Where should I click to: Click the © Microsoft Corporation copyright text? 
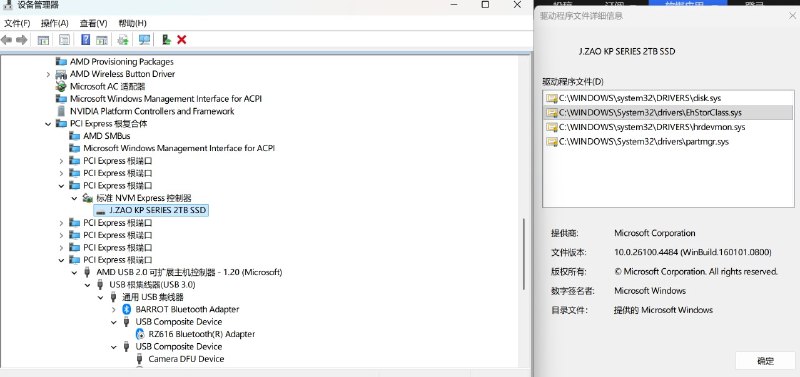click(x=696, y=271)
